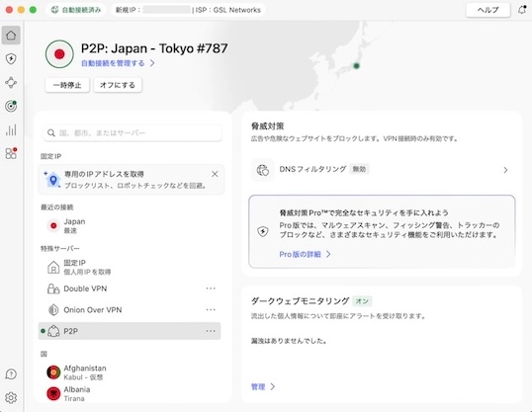Click the P2P server icon
The height and width of the screenshot is (412, 532).
click(x=53, y=331)
